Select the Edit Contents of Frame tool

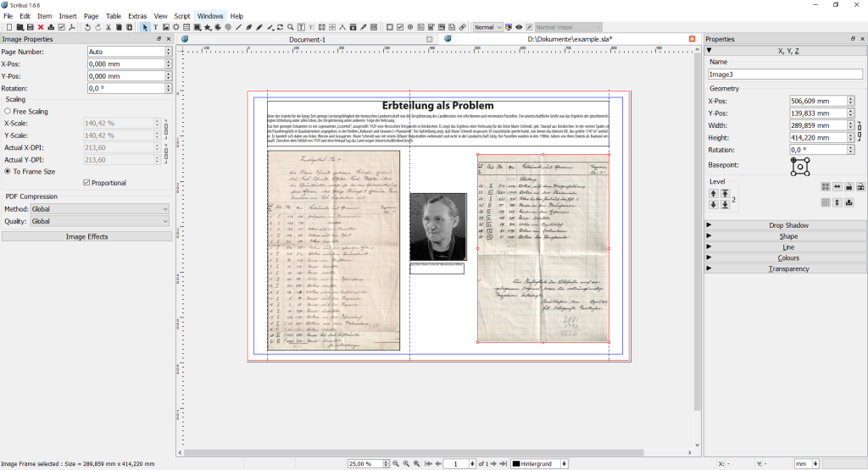pos(301,27)
